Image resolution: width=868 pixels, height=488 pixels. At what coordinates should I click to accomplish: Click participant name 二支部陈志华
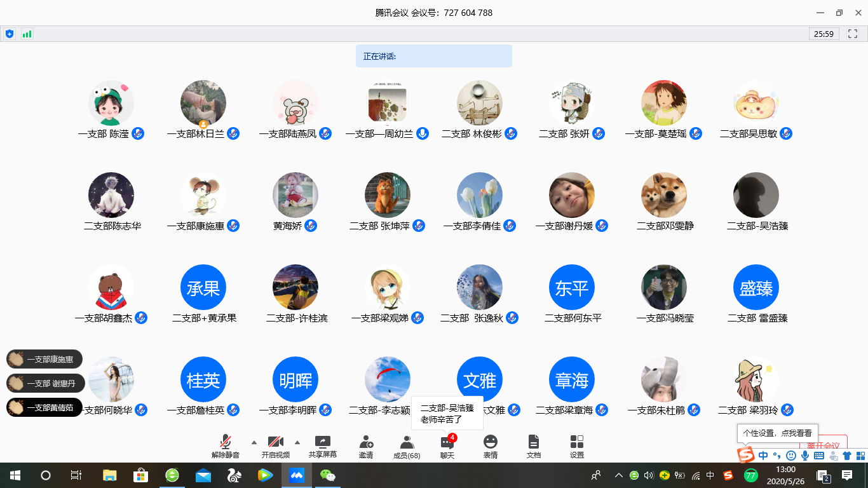(112, 226)
